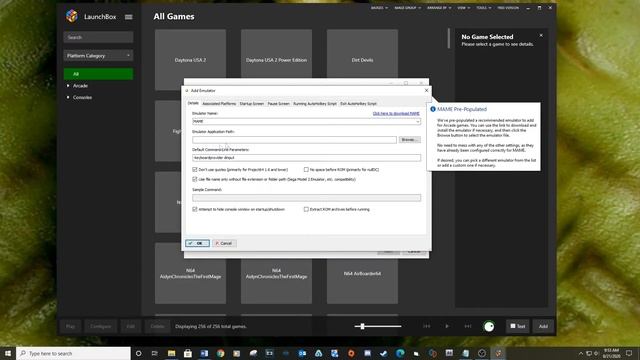Click link to download MAME
The height and width of the screenshot is (360, 640).
[396, 113]
